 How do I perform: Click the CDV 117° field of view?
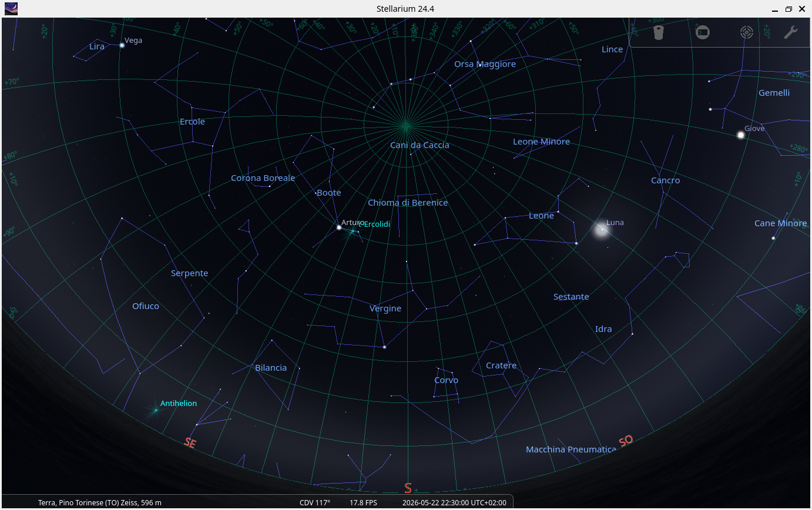click(315, 503)
